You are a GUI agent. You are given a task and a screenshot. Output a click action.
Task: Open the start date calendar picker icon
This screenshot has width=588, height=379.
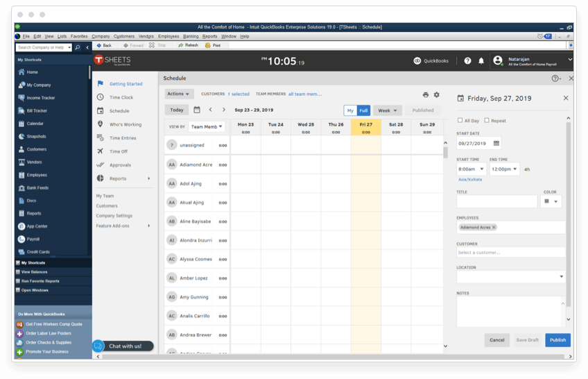coord(496,143)
